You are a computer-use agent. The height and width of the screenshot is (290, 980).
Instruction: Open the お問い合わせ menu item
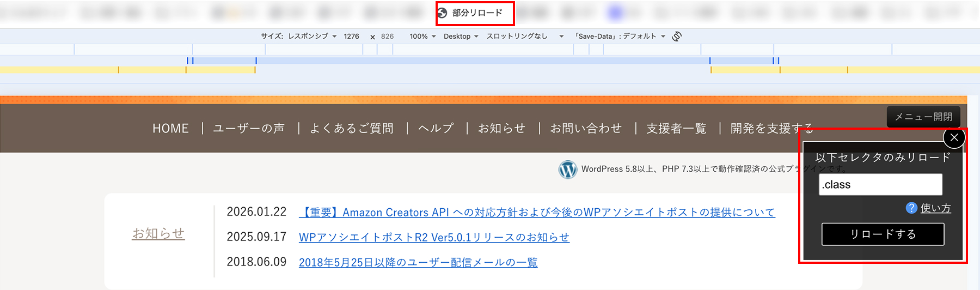[586, 128]
